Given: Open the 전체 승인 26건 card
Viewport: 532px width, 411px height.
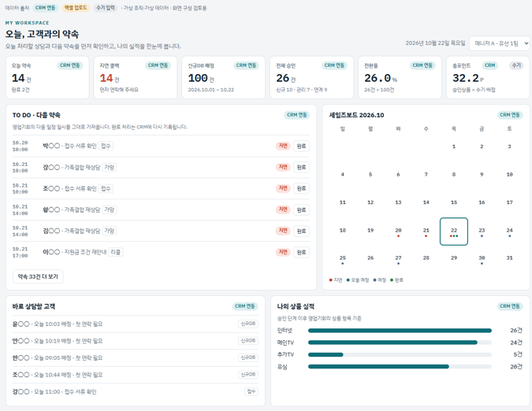Looking at the screenshot, I should [x=312, y=78].
